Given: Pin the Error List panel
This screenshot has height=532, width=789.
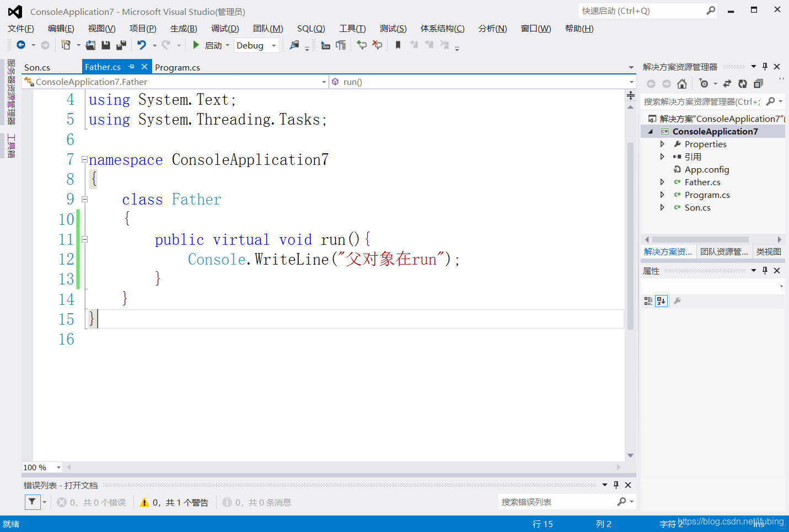Looking at the screenshot, I should (616, 485).
